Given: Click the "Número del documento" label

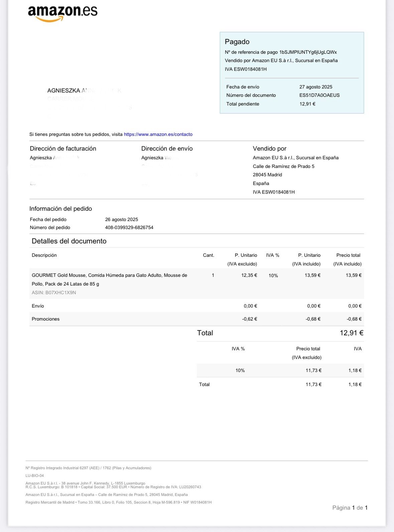Looking at the screenshot, I should click(251, 95).
